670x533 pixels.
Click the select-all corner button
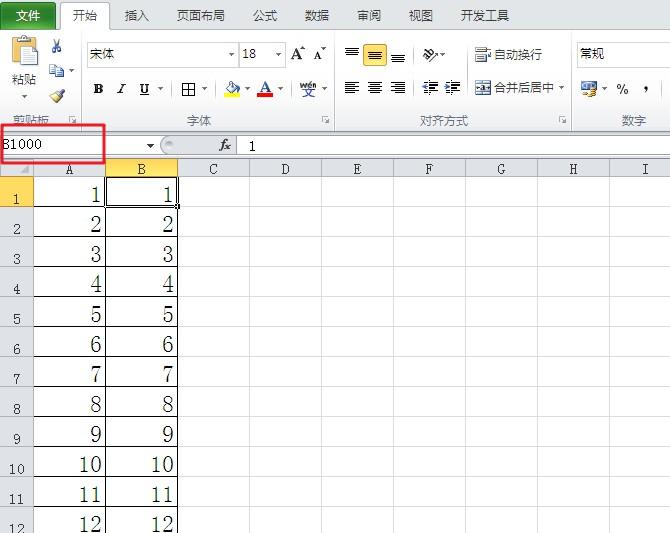coord(17,169)
